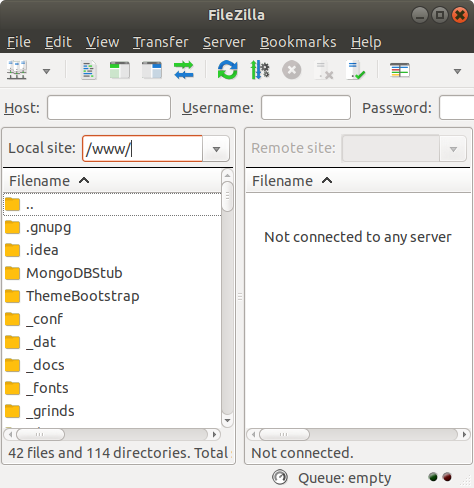
Task: Toggle the local directory tree view
Action: 120,70
